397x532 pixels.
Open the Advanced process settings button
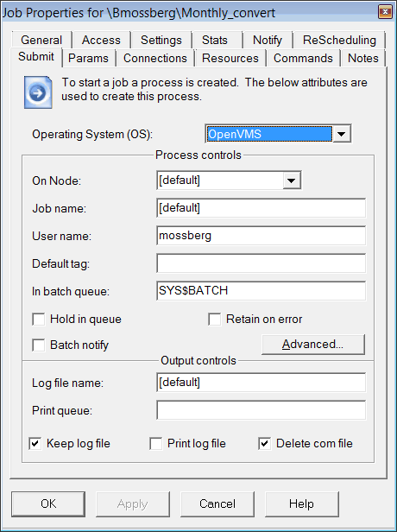pyautogui.click(x=313, y=345)
